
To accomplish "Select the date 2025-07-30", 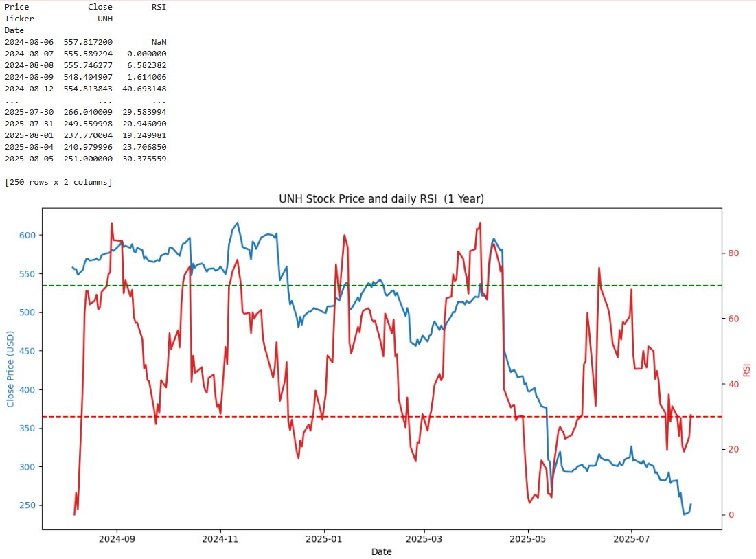I will coord(30,112).
